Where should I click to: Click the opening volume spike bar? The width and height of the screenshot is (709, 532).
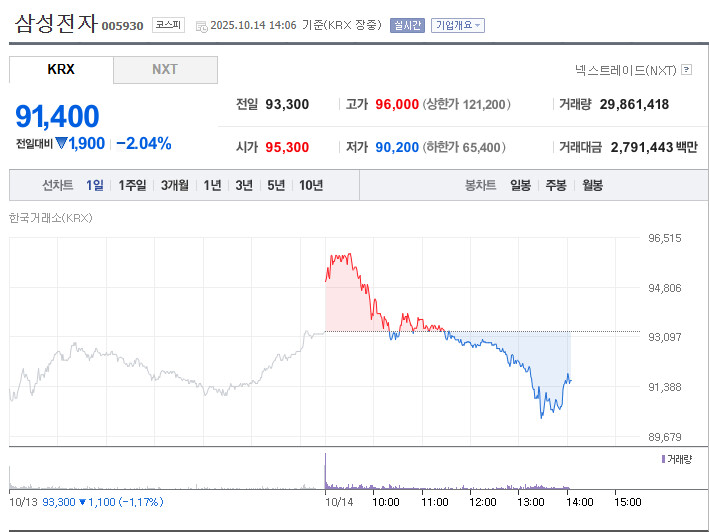(x=326, y=471)
